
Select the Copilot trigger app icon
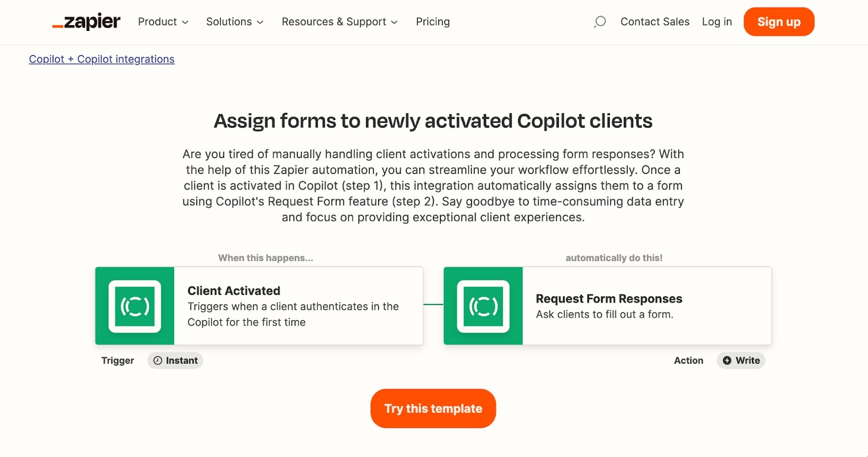click(134, 306)
